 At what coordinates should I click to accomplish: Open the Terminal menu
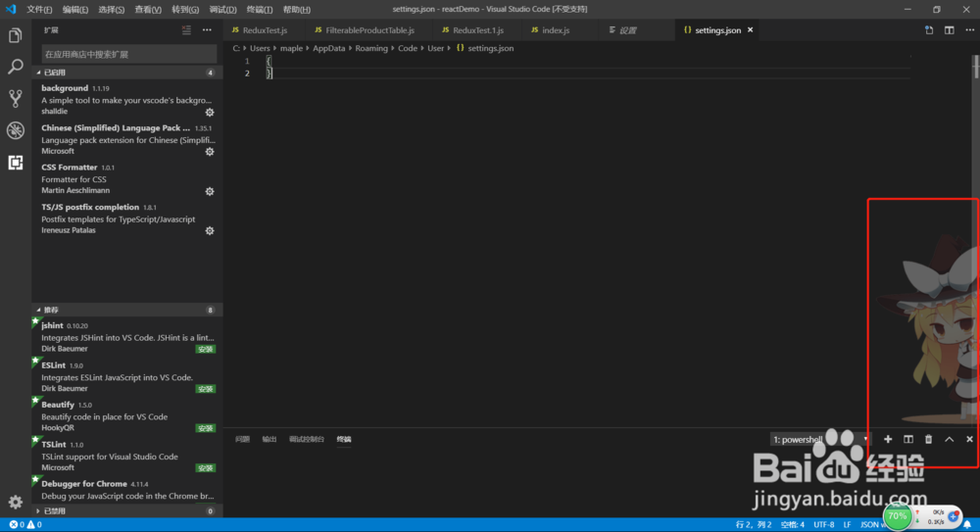pos(260,10)
